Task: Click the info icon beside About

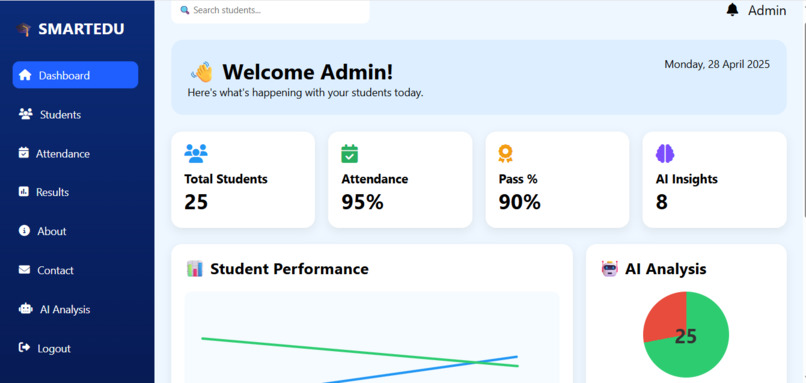Action: (24, 231)
